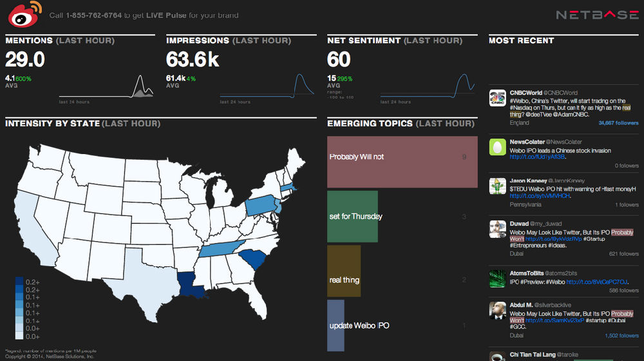Open Duwad profile avatar

coord(497,229)
